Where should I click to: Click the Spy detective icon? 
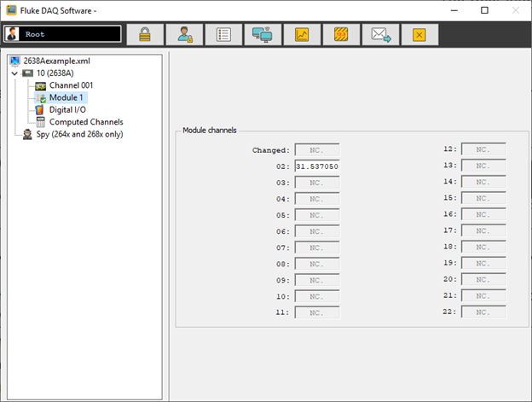[x=27, y=135]
